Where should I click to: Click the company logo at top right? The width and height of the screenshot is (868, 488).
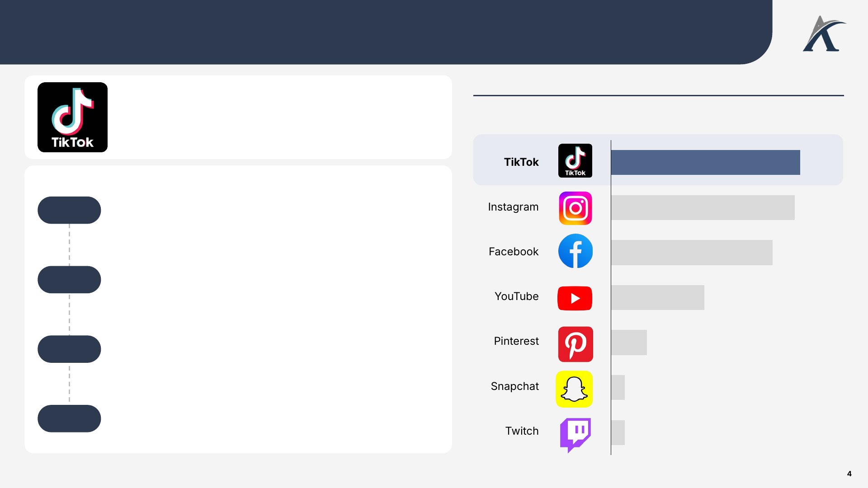pyautogui.click(x=824, y=34)
